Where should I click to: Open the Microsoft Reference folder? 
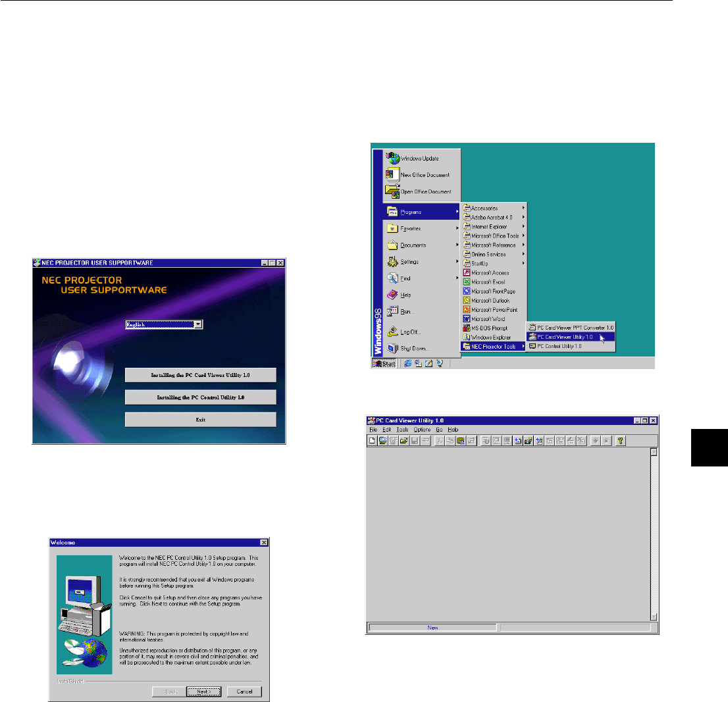click(494, 245)
